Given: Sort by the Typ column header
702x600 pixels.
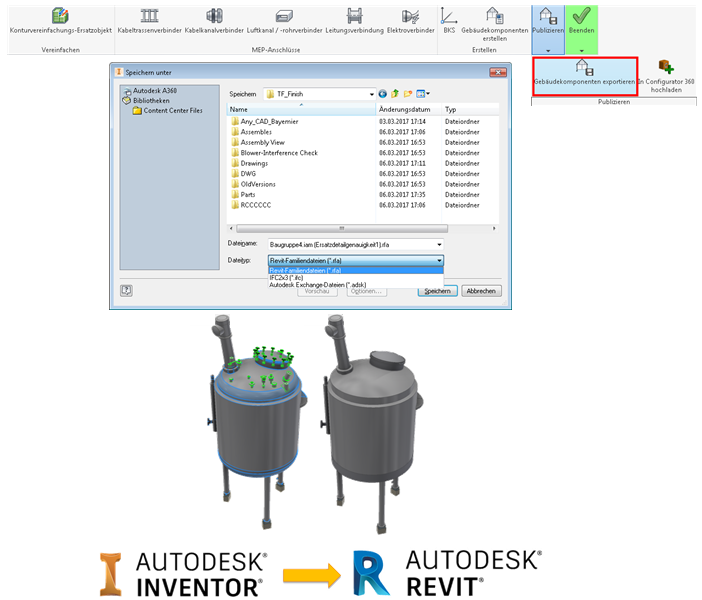Looking at the screenshot, I should point(470,109).
